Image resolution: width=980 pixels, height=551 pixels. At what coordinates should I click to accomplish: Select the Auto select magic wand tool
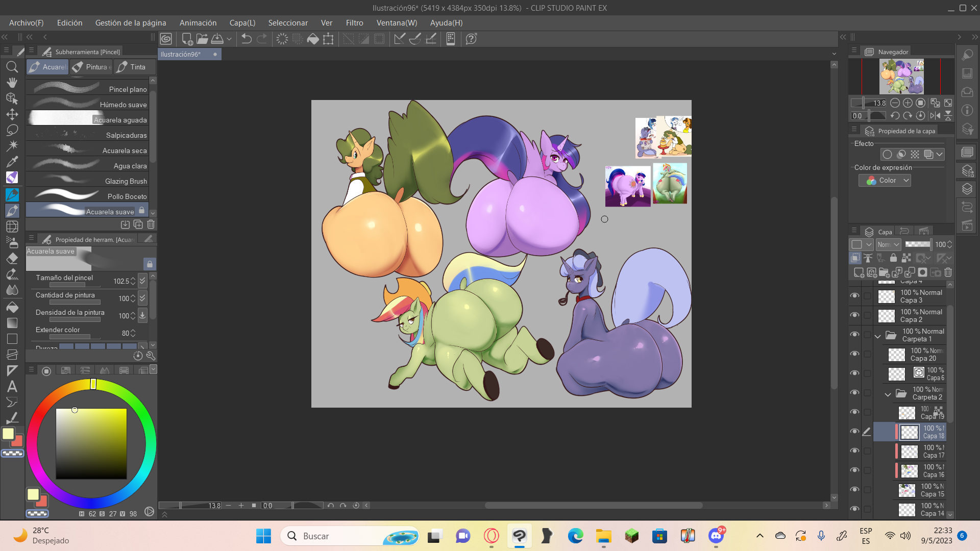pos(12,146)
